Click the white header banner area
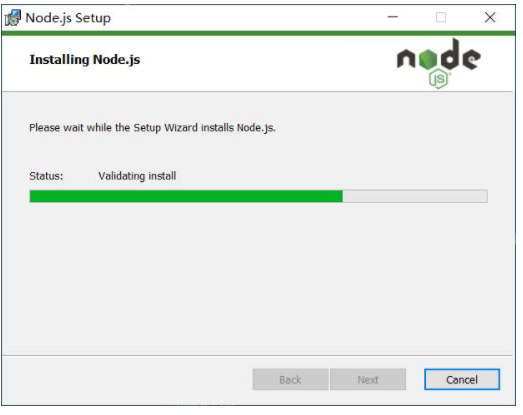This screenshot has height=415, width=523. pos(213,63)
